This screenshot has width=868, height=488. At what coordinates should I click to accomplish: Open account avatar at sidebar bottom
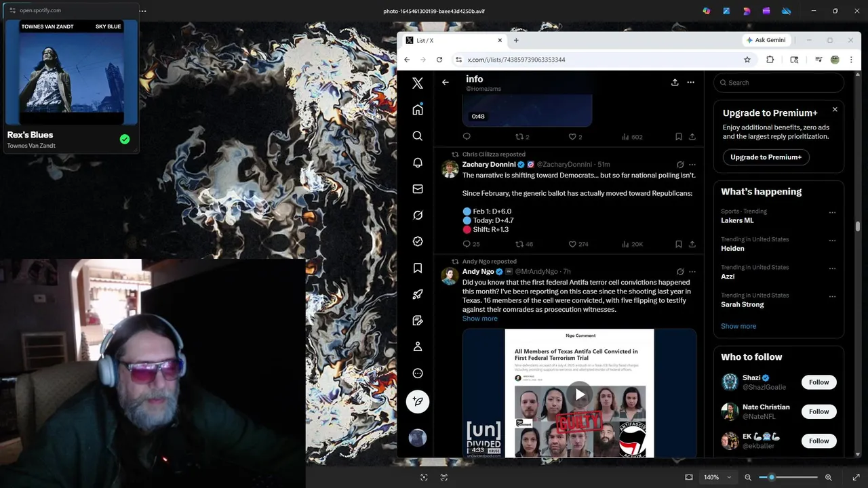pos(418,437)
